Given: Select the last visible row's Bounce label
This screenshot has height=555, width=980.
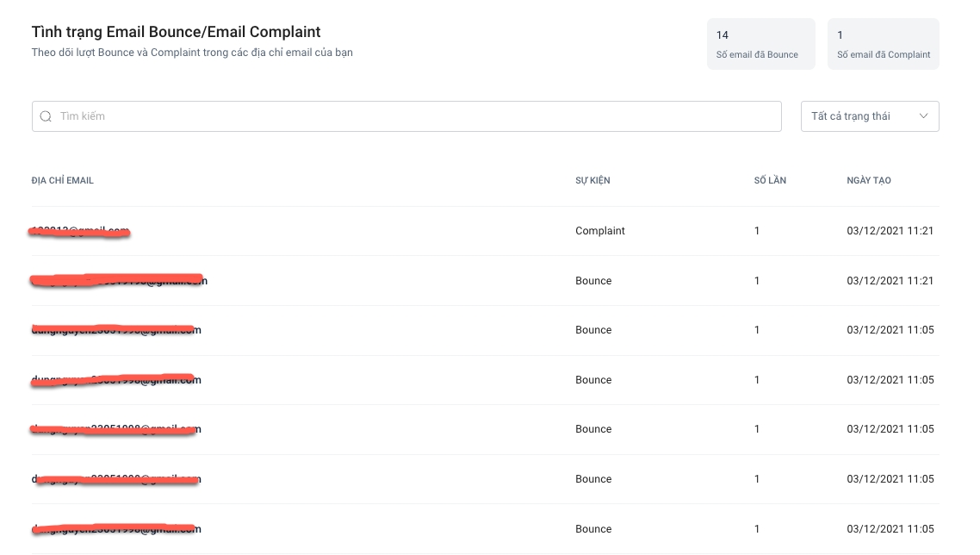Looking at the screenshot, I should (593, 529).
